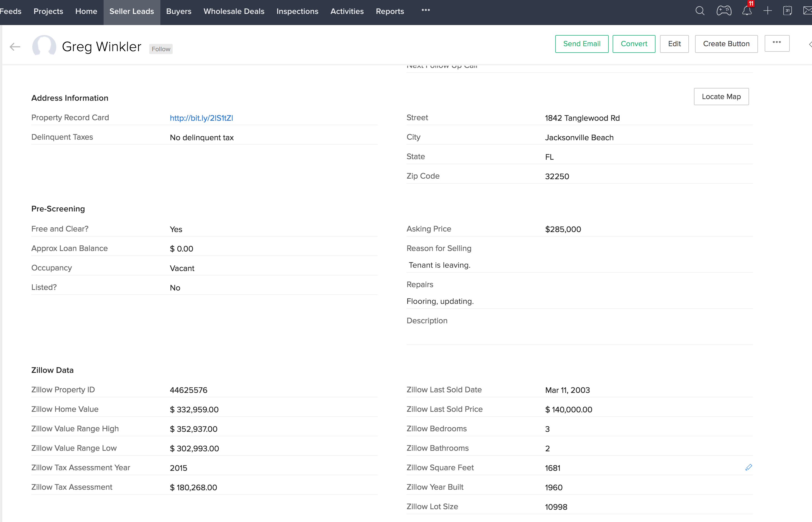812x522 pixels.
Task: Click Zillow Home Value $ 332,959.00
Action: (194, 410)
